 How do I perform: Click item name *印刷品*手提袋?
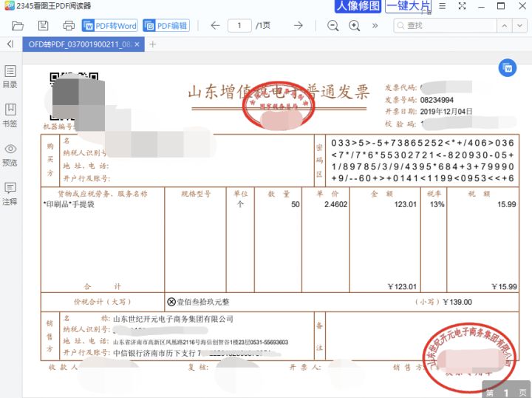(69, 204)
